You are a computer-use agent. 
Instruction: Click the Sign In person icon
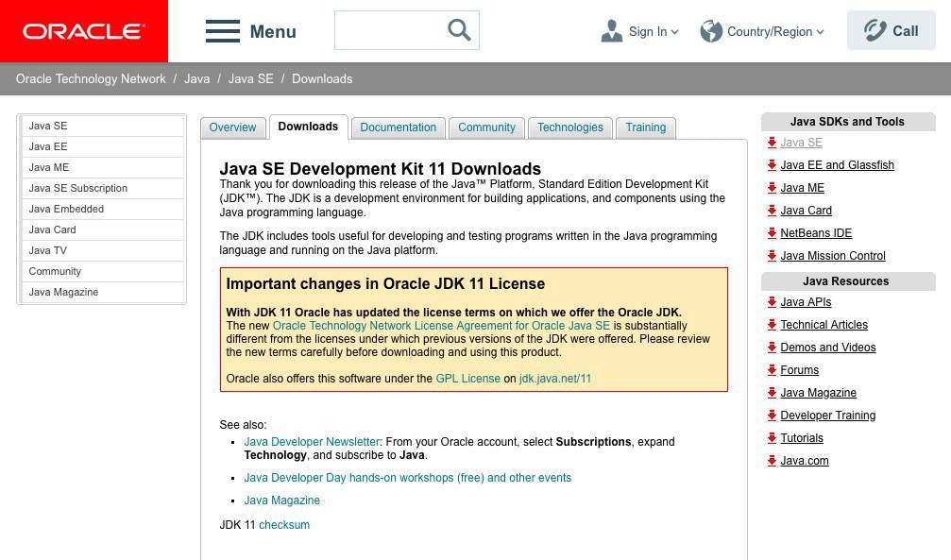pos(611,31)
